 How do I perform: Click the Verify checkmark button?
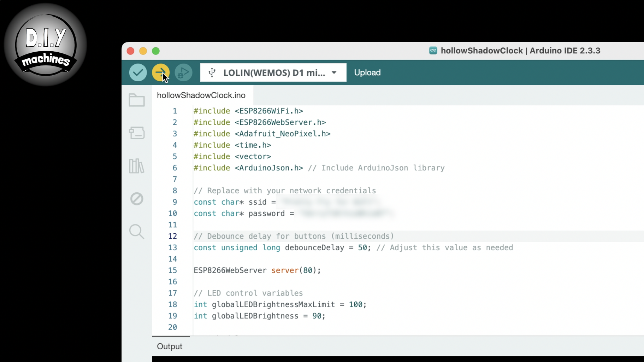click(138, 72)
